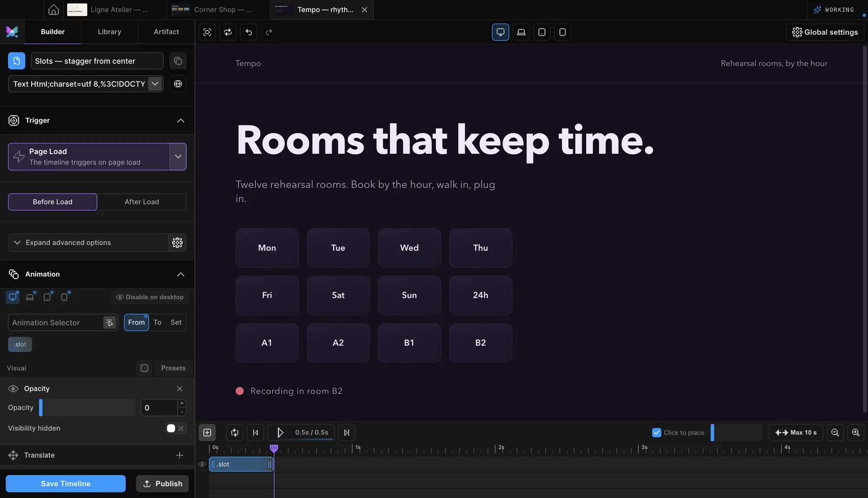Expand advanced options
The width and height of the screenshot is (868, 498).
pos(88,242)
